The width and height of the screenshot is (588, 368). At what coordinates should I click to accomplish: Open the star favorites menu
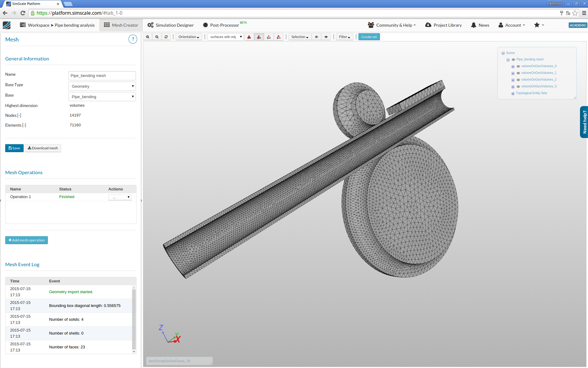pos(539,25)
